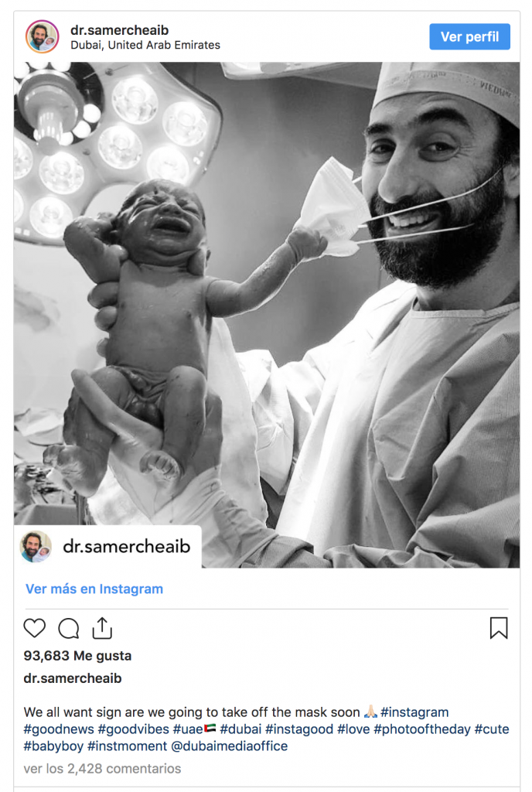Expand ver los 2,428 comentarios
The width and height of the screenshot is (532, 792).
coord(102,769)
